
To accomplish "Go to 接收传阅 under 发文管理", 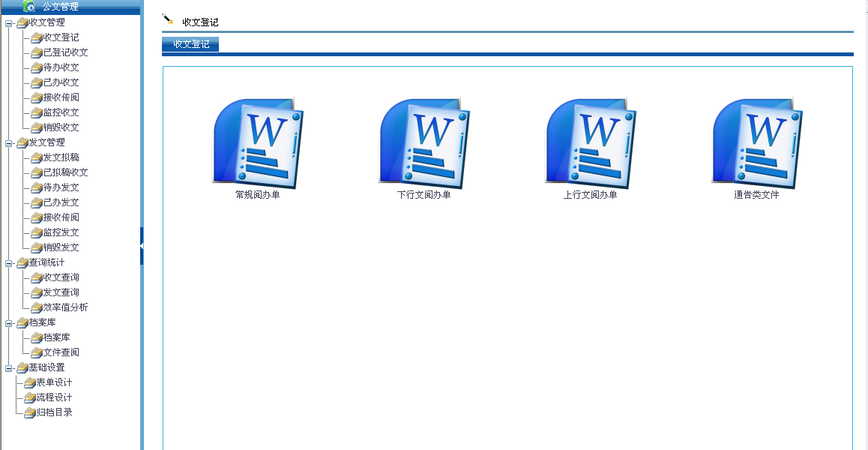I will (x=61, y=217).
